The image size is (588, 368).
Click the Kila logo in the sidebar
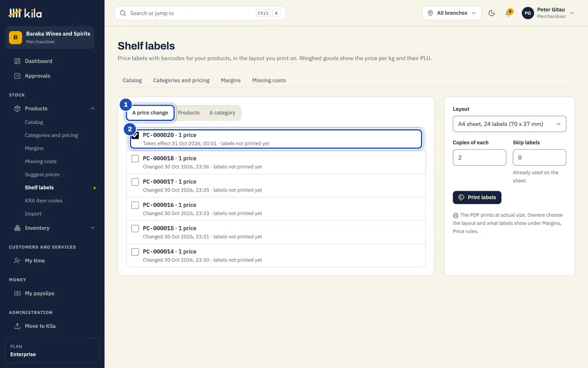click(25, 13)
